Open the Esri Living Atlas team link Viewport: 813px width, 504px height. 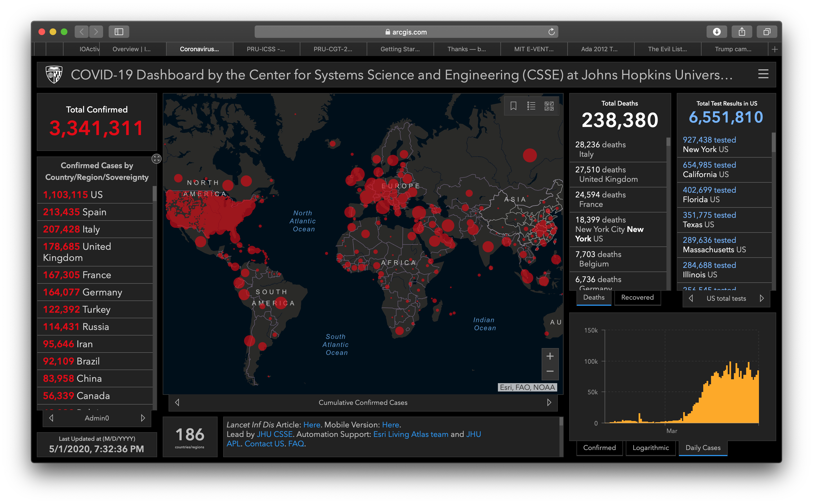[x=410, y=434]
